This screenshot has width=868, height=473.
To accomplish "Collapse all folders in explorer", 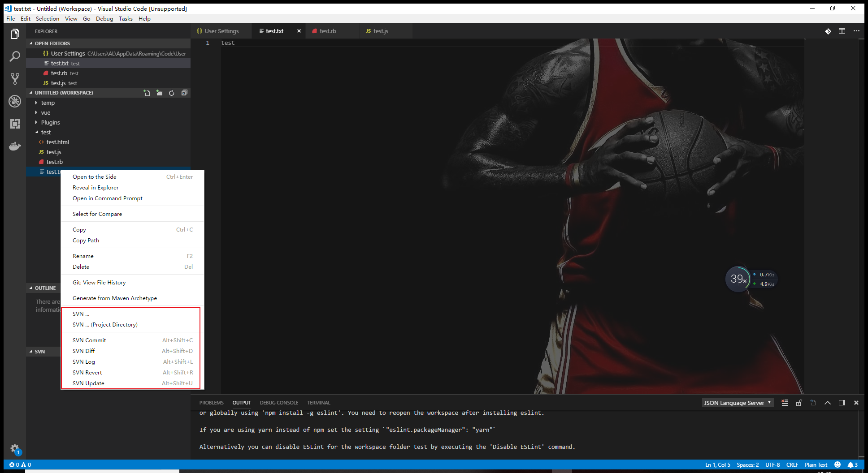I will pos(184,93).
